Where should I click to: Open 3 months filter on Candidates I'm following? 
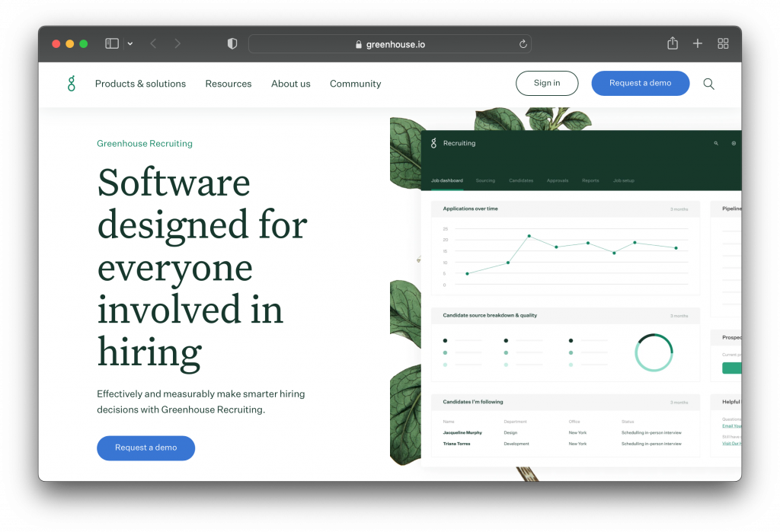pos(679,402)
